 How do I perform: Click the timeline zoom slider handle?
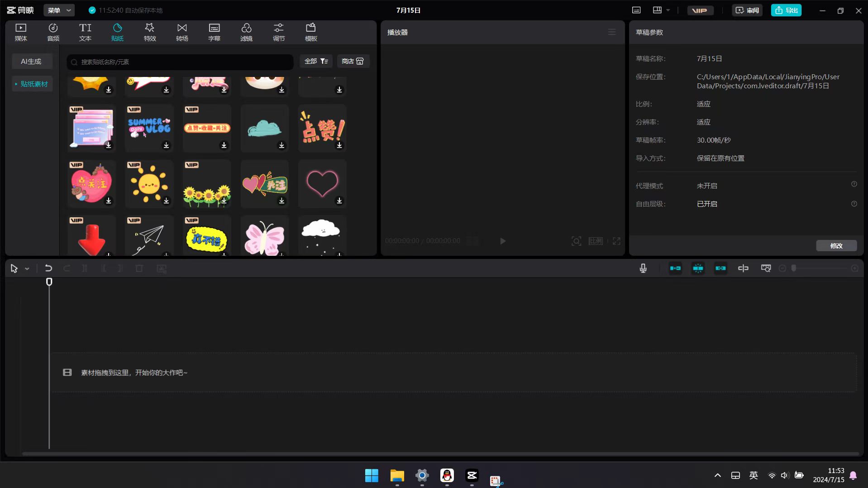coord(793,268)
